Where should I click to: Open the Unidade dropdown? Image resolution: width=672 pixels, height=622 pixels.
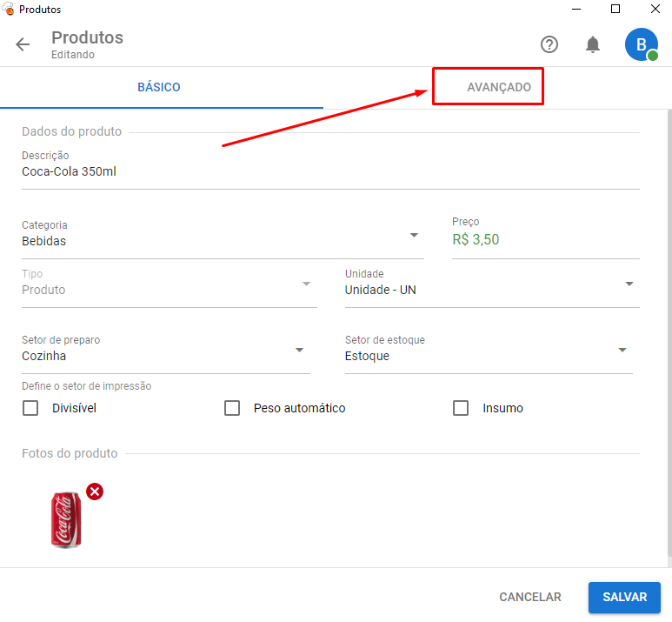pyautogui.click(x=629, y=284)
